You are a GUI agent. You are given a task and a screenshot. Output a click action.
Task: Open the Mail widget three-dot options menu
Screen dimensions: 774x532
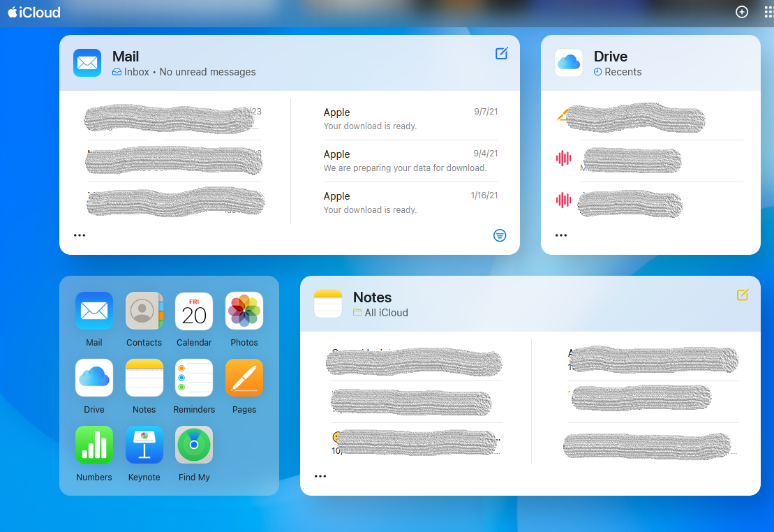80,235
